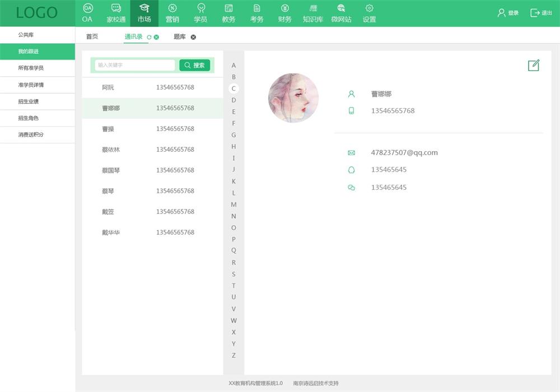Open the 营销 marketing module
Screen dimensions: 560x392
tap(172, 13)
